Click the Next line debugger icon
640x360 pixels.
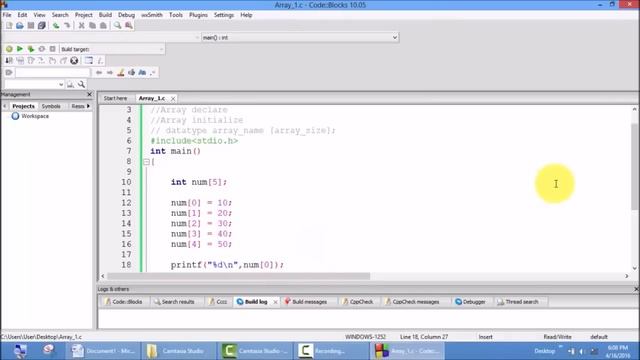[31, 61]
